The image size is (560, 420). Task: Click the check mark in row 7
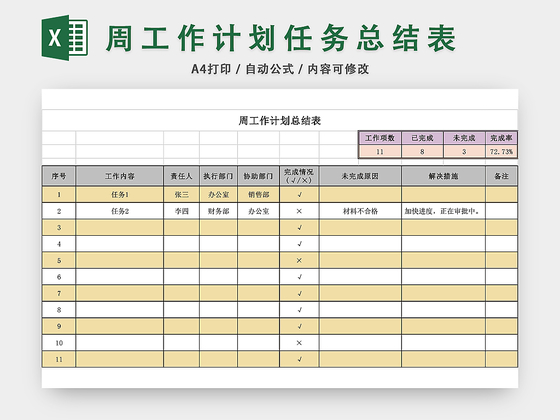coord(299,293)
